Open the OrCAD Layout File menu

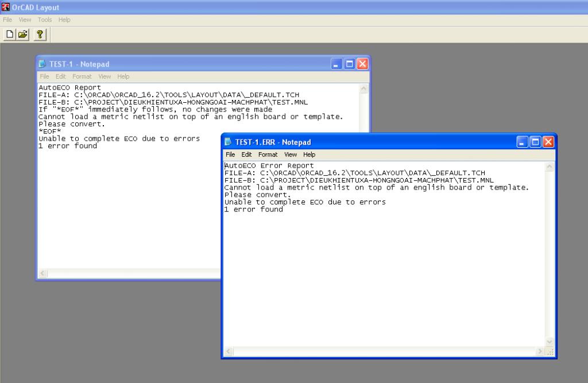click(x=7, y=20)
